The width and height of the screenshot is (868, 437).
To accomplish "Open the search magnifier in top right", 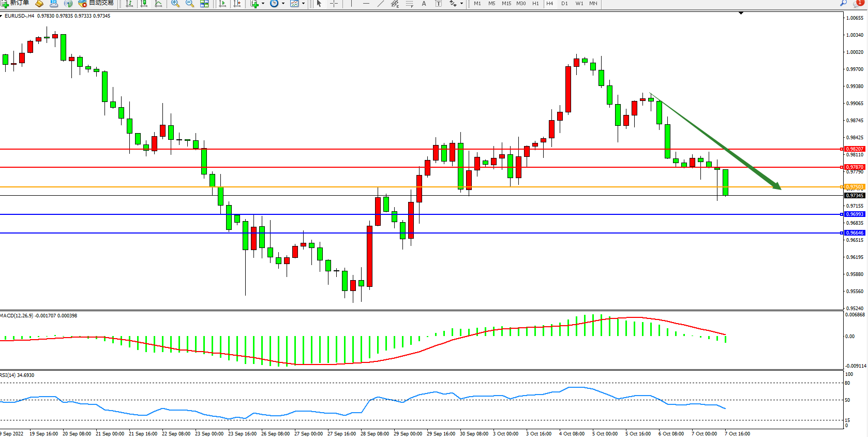I will 843,3.
